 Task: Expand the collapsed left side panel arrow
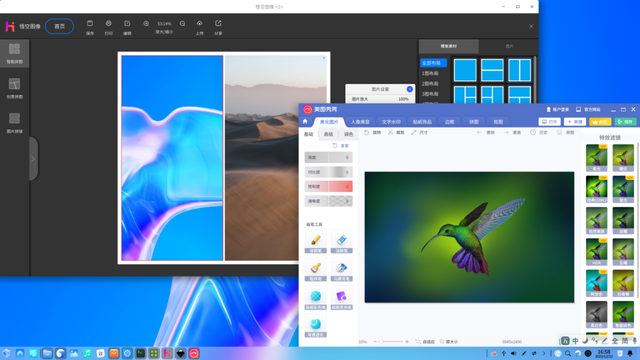pyautogui.click(x=33, y=159)
